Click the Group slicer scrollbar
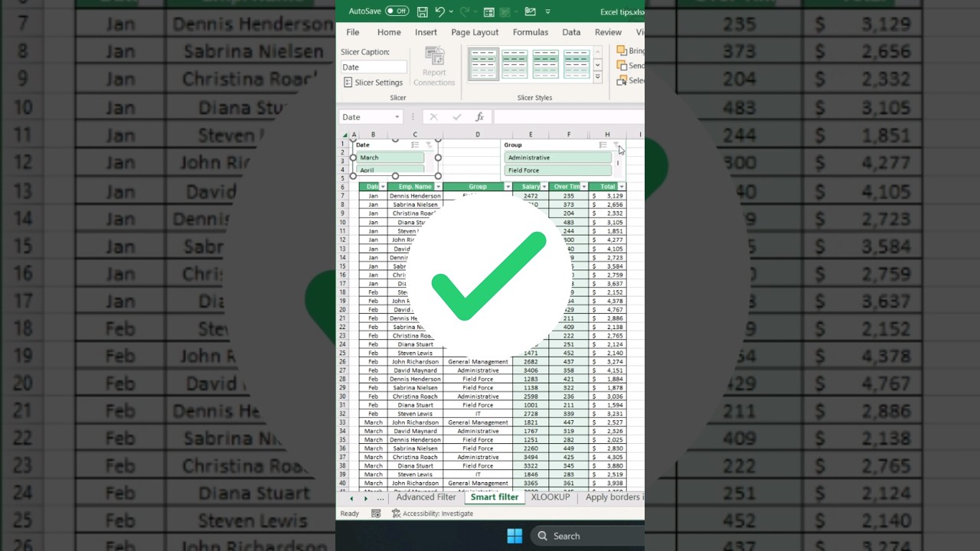Screen dimensions: 980x551 [618, 164]
